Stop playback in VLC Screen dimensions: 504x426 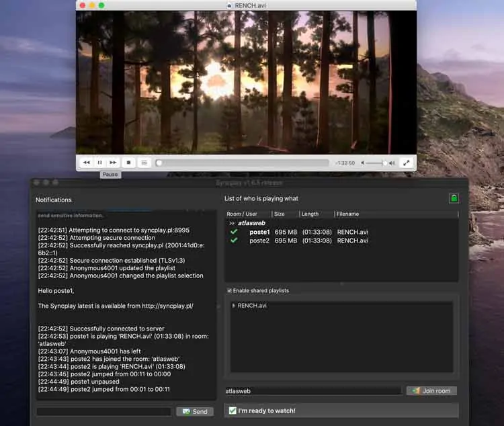128,163
